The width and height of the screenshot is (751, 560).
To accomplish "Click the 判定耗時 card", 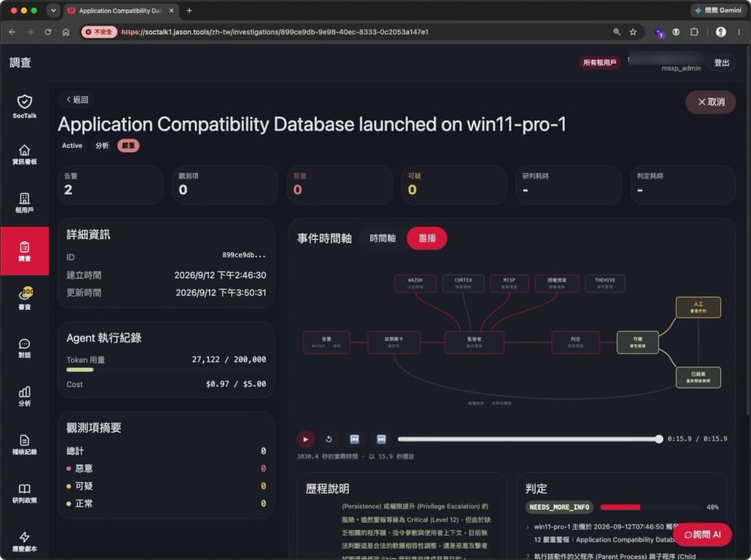I will tap(683, 185).
